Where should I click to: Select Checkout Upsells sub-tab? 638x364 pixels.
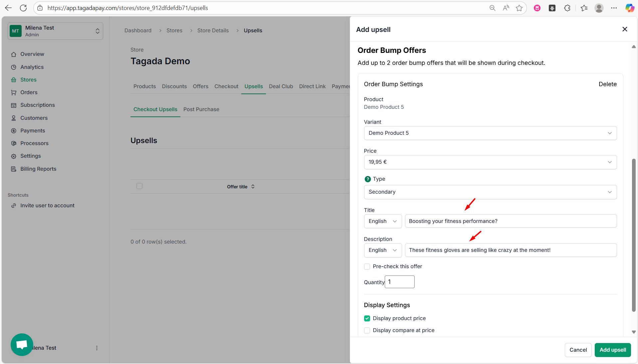(x=155, y=109)
